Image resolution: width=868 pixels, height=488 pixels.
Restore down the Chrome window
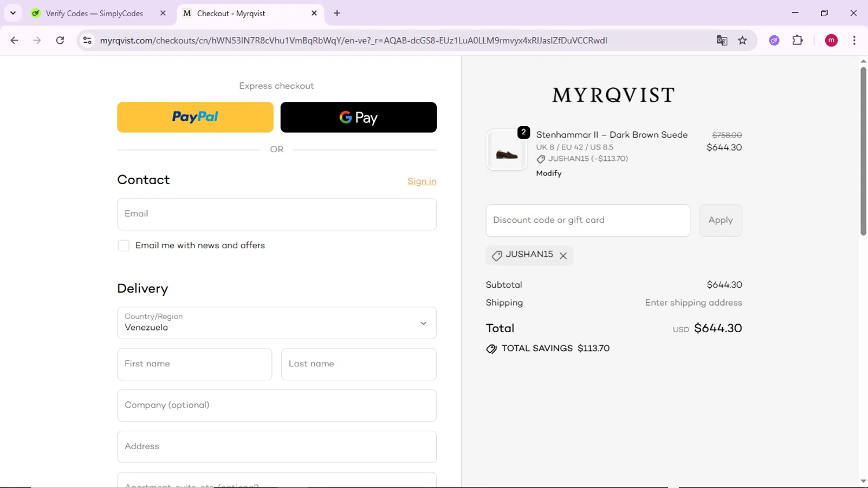[x=824, y=13]
